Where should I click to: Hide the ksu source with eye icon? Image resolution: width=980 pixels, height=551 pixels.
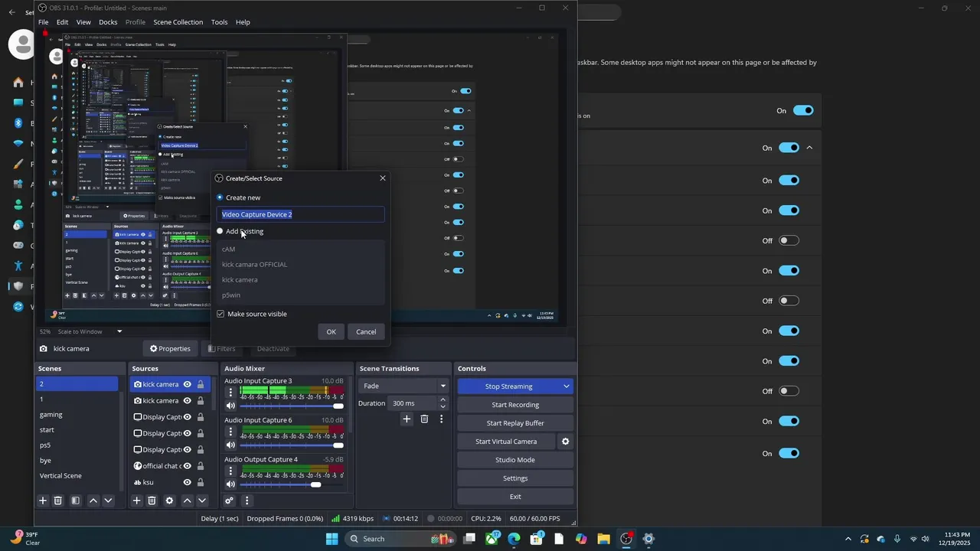click(x=187, y=482)
